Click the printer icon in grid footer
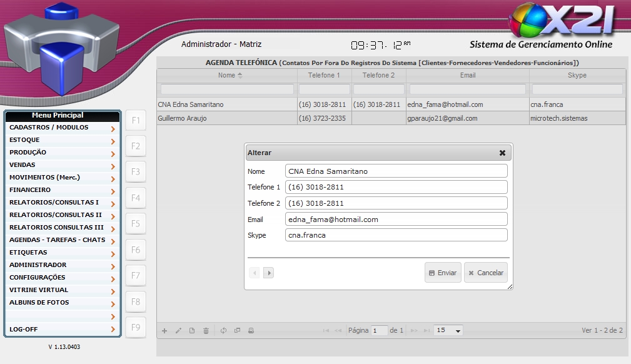631x364 pixels. click(x=251, y=331)
